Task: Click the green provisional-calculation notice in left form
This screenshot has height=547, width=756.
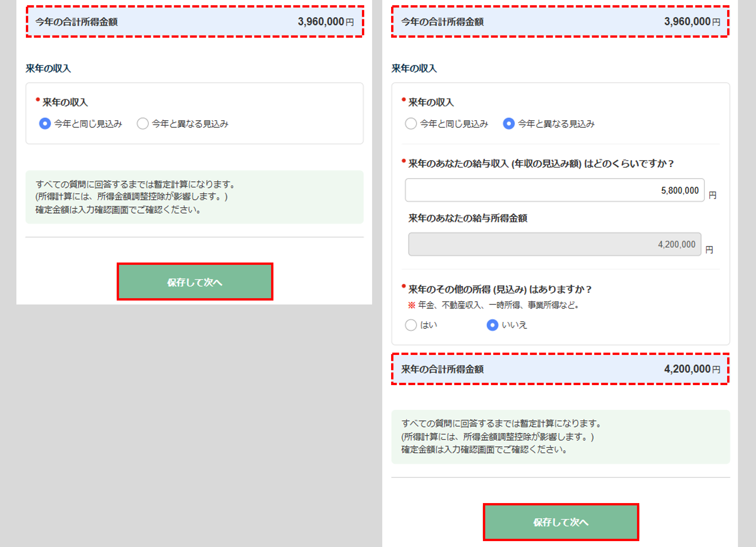Action: coord(194,197)
